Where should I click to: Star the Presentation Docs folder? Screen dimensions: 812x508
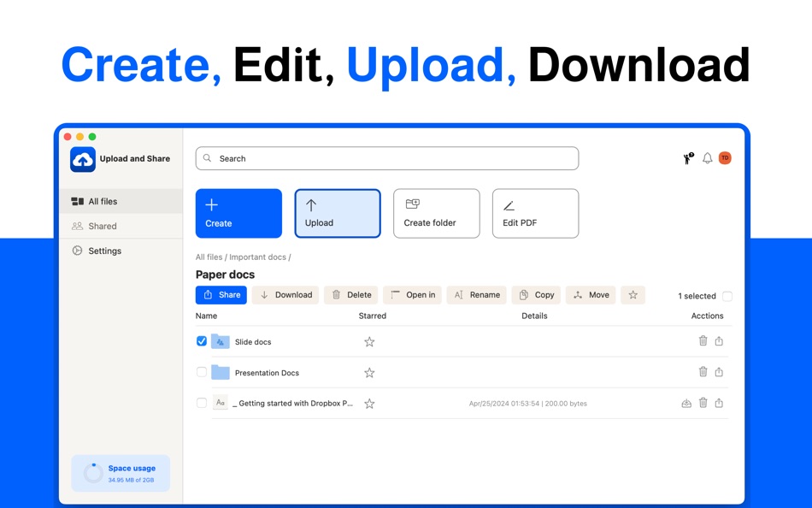point(369,373)
